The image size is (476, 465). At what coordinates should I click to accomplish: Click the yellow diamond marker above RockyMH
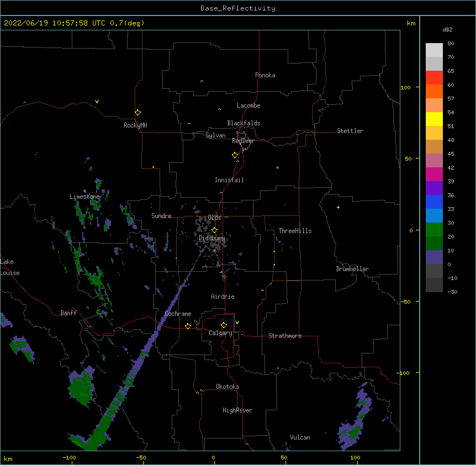137,112
